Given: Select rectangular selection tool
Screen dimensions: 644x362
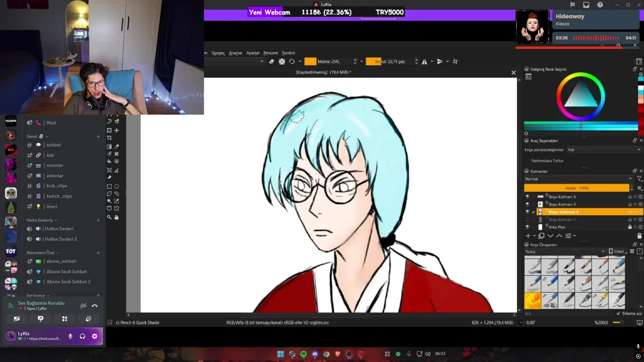Looking at the screenshot, I should coord(109,186).
